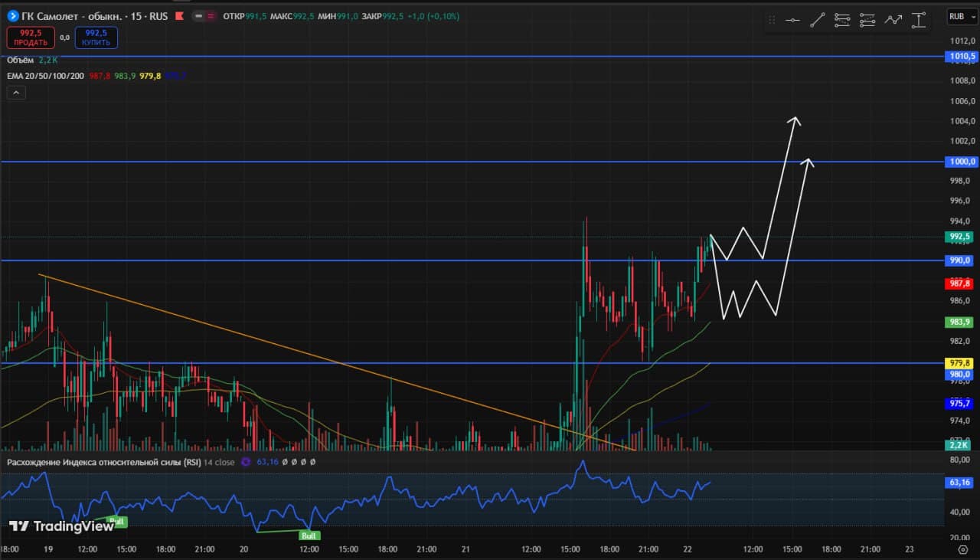
Task: Click the red flag icon beside RUS
Action: point(178,15)
